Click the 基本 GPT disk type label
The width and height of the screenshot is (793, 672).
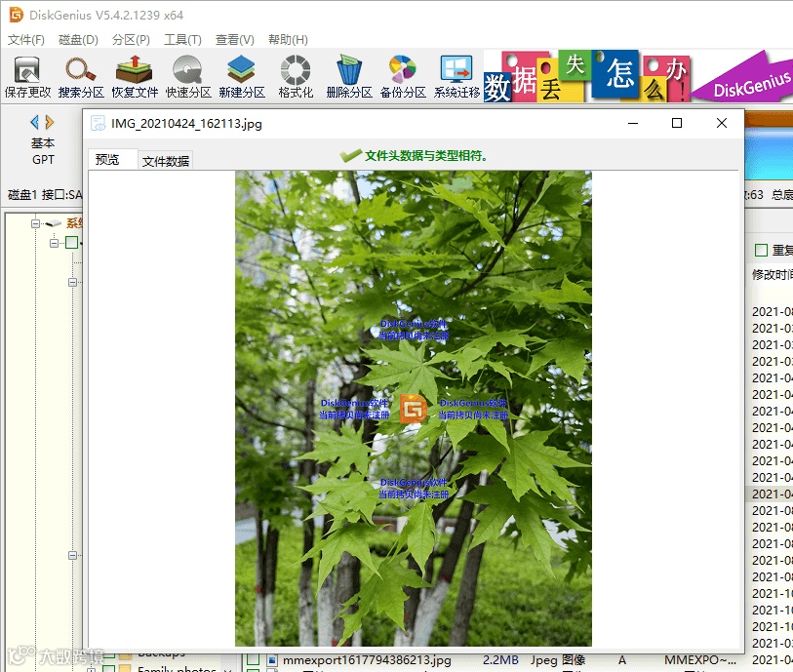click(43, 151)
